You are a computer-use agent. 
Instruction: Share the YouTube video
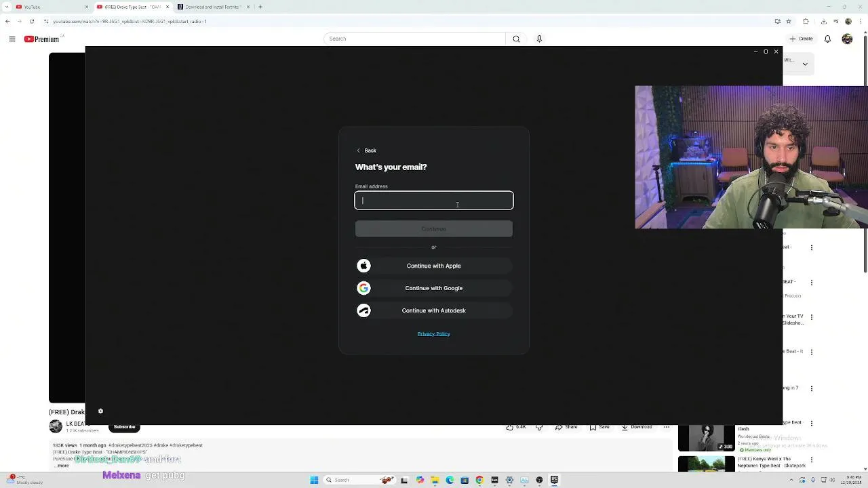tap(566, 427)
